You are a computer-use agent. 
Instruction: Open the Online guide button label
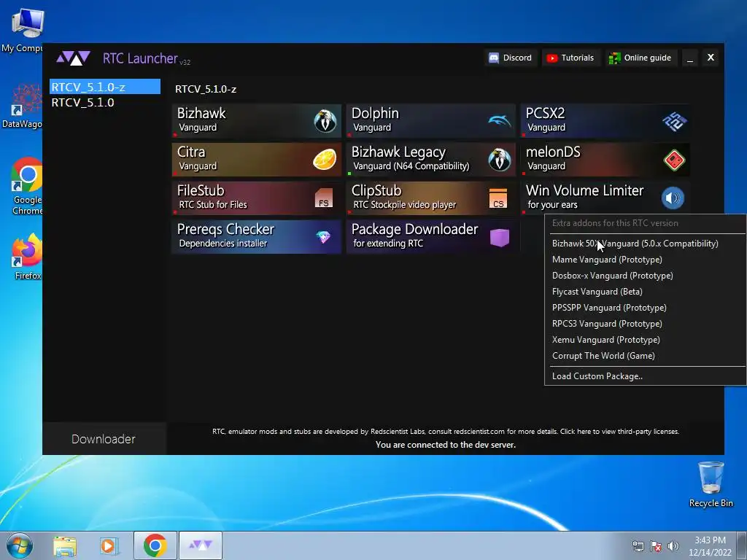point(648,58)
